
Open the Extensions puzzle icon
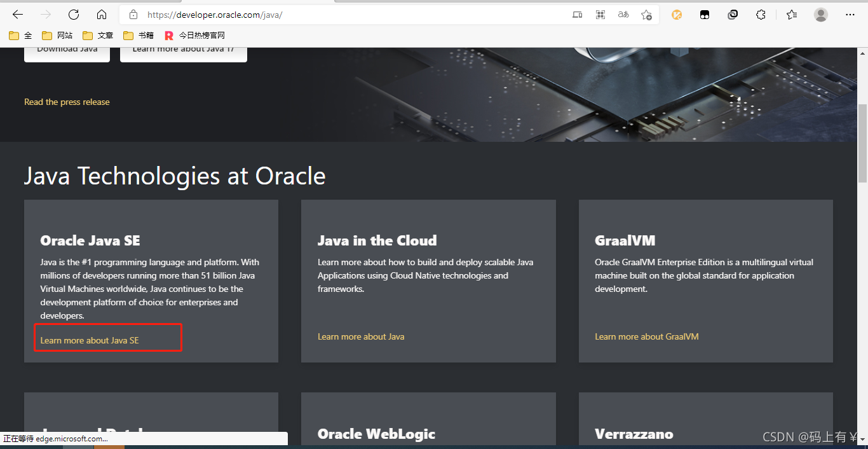(761, 15)
